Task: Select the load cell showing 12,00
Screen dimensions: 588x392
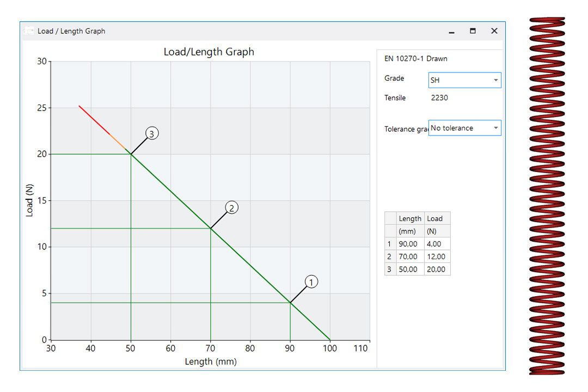Action: pos(436,256)
